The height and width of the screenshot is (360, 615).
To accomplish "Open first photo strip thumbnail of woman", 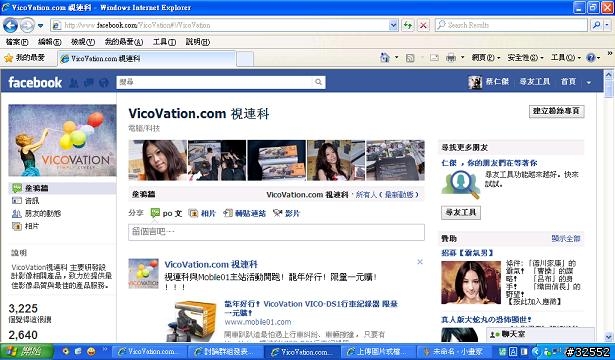I will coord(158,160).
